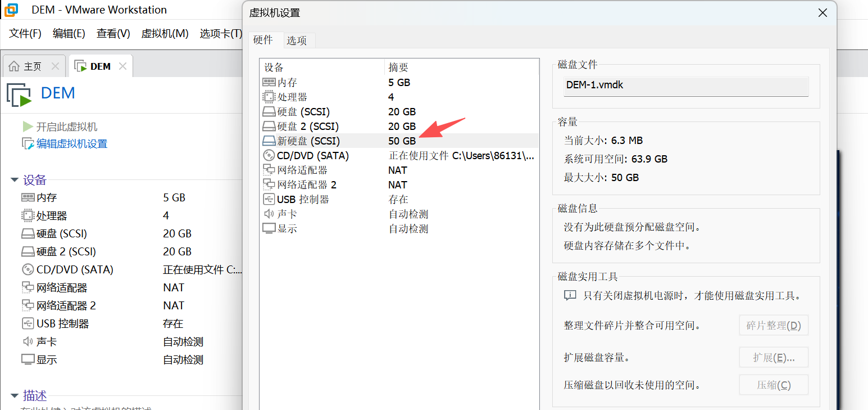Click the USB 控制器 icon in settings dialog
Image resolution: width=868 pixels, height=410 pixels.
coord(269,199)
